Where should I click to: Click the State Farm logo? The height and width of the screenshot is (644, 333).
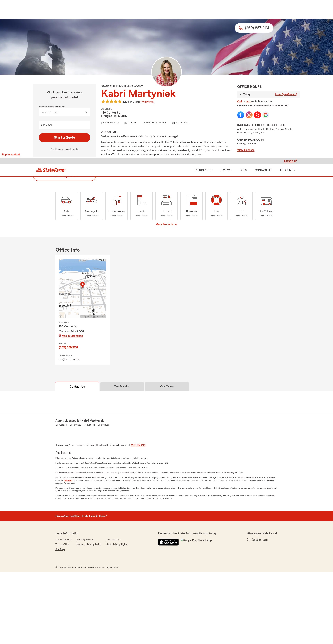[51, 170]
